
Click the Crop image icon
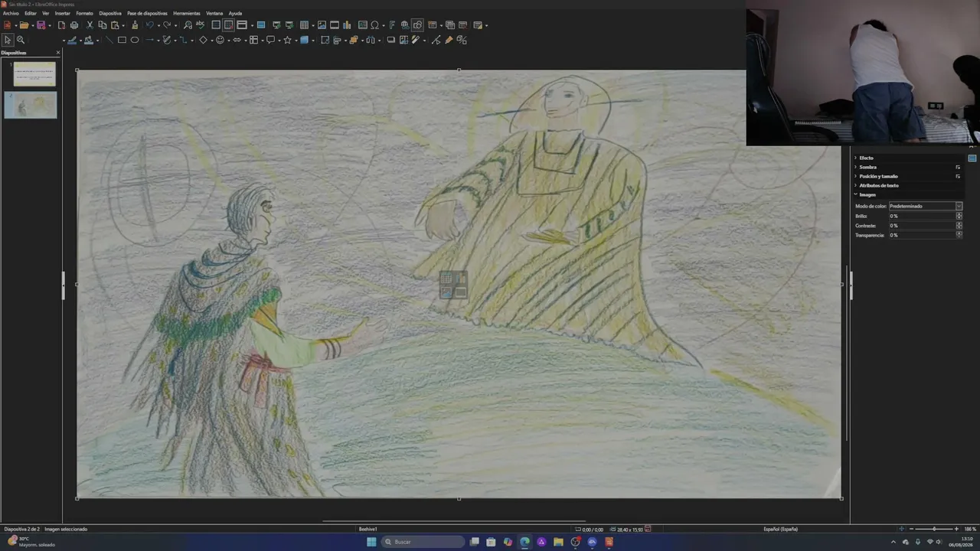pyautogui.click(x=403, y=40)
